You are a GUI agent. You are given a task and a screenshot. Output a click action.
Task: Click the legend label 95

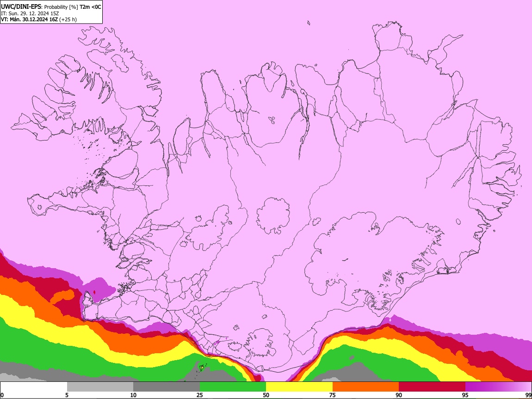coord(465,395)
